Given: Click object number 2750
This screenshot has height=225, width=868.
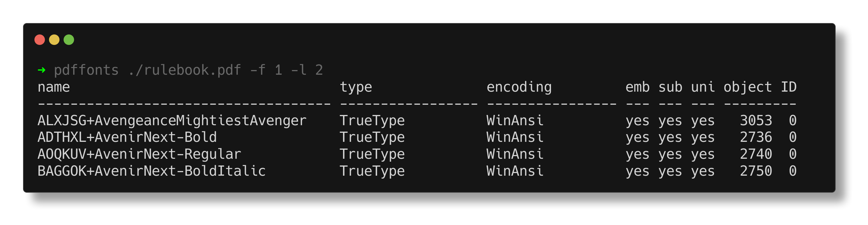Looking at the screenshot, I should tap(756, 171).
